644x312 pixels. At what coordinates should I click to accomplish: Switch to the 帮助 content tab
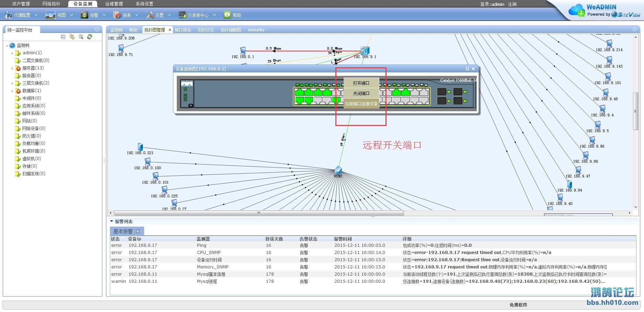point(133,30)
